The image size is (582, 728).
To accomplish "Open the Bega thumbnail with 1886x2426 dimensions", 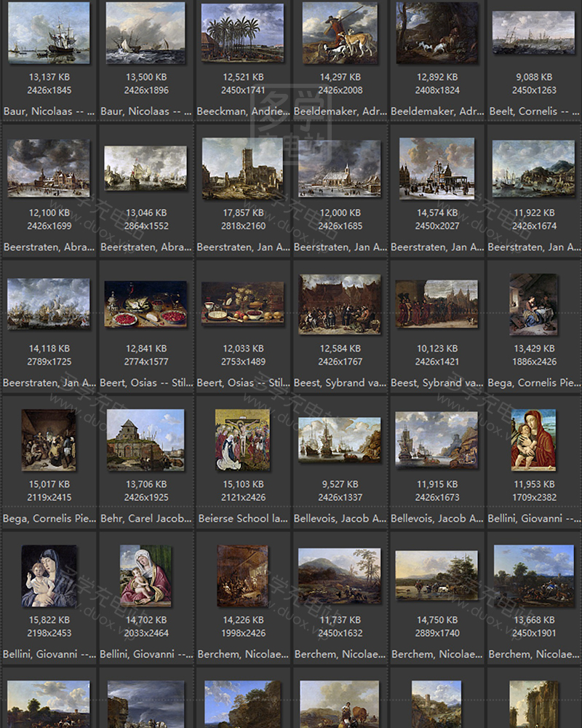I will [x=533, y=304].
